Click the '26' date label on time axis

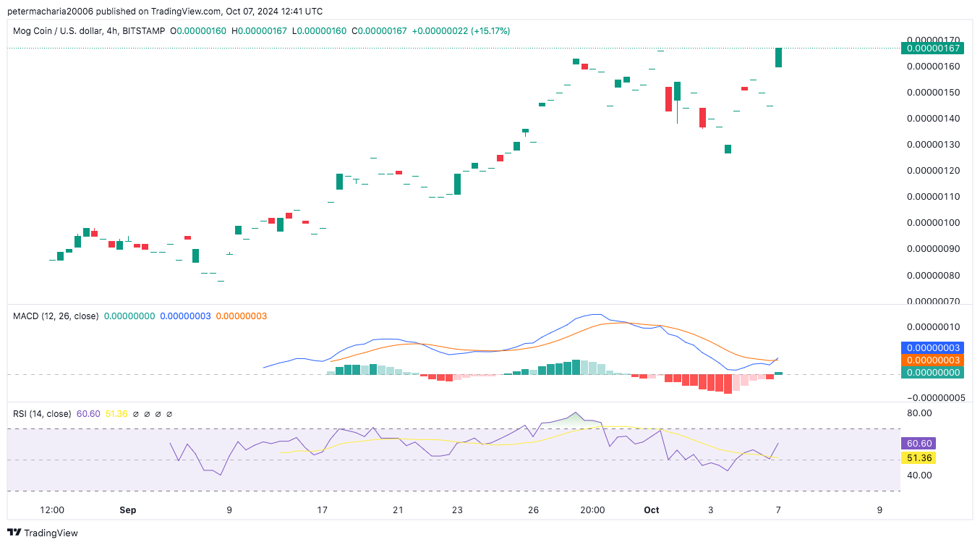click(x=533, y=510)
